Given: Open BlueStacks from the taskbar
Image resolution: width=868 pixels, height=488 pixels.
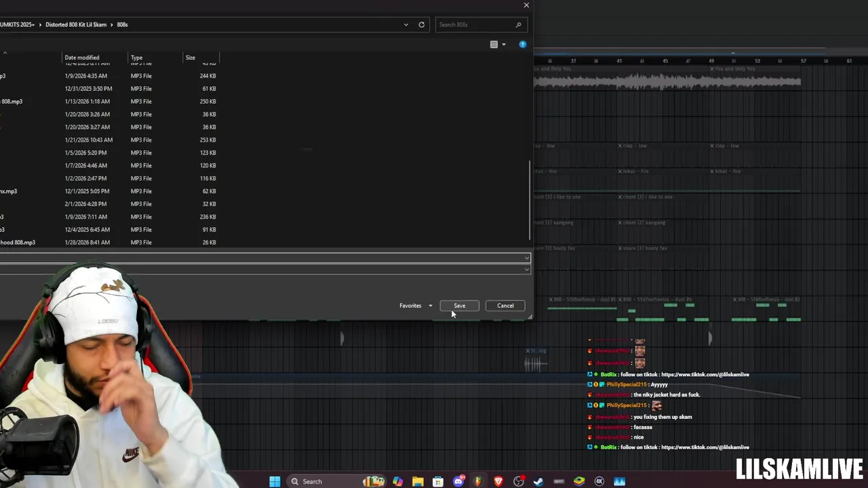Looking at the screenshot, I should (579, 481).
